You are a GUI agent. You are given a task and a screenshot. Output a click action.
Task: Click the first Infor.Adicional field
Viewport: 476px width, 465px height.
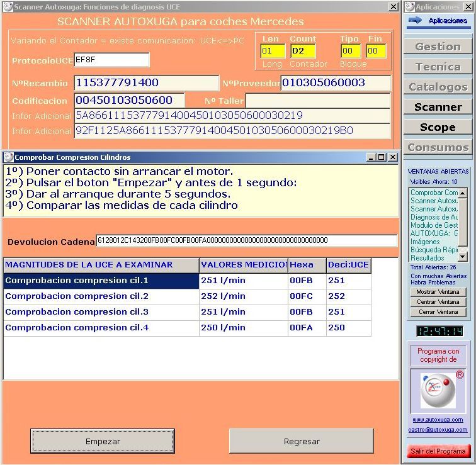232,116
